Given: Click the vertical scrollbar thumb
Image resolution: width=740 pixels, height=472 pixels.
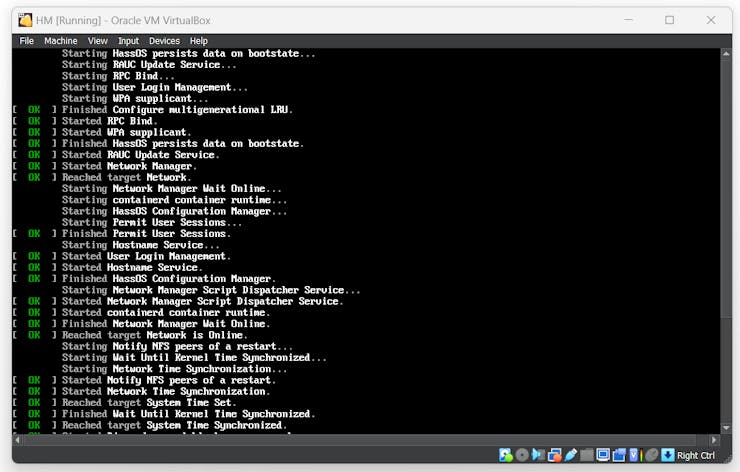Looking at the screenshot, I should click(x=726, y=188).
